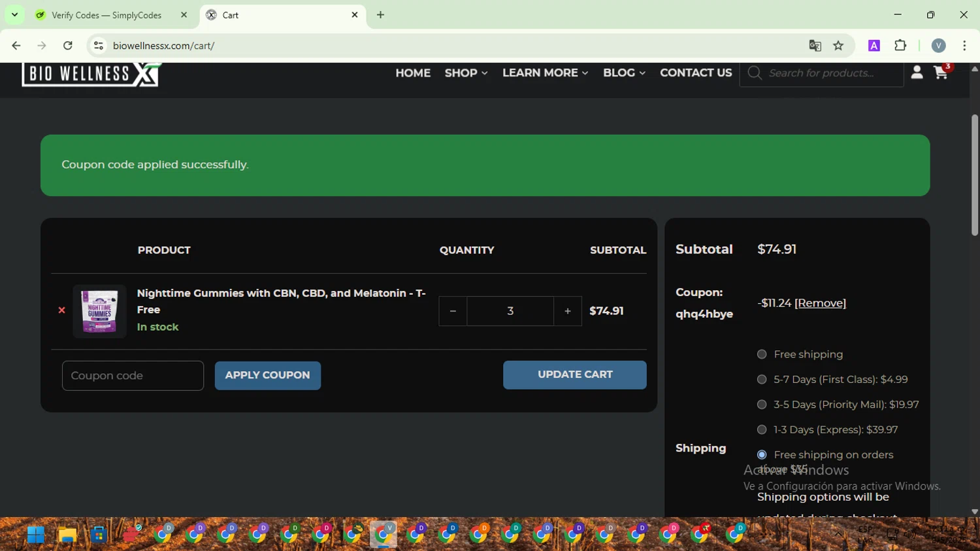
Task: View site information icon in address bar
Action: [x=99, y=46]
